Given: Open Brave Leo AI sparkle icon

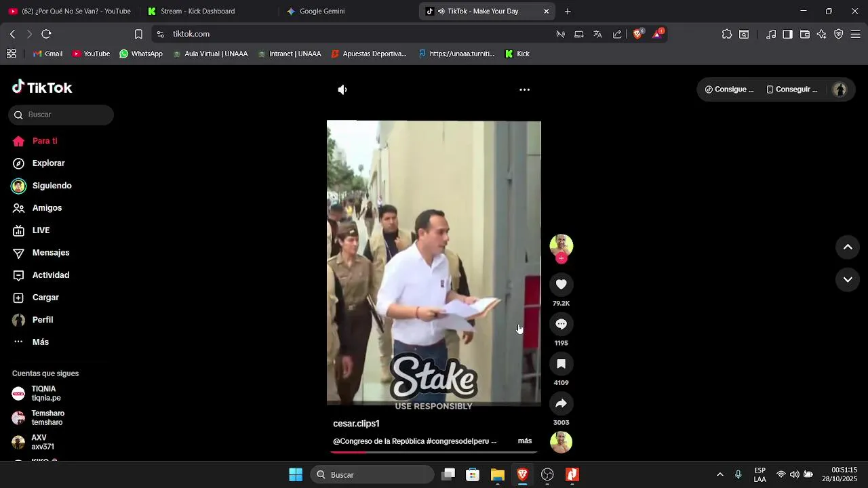Looking at the screenshot, I should pyautogui.click(x=822, y=34).
